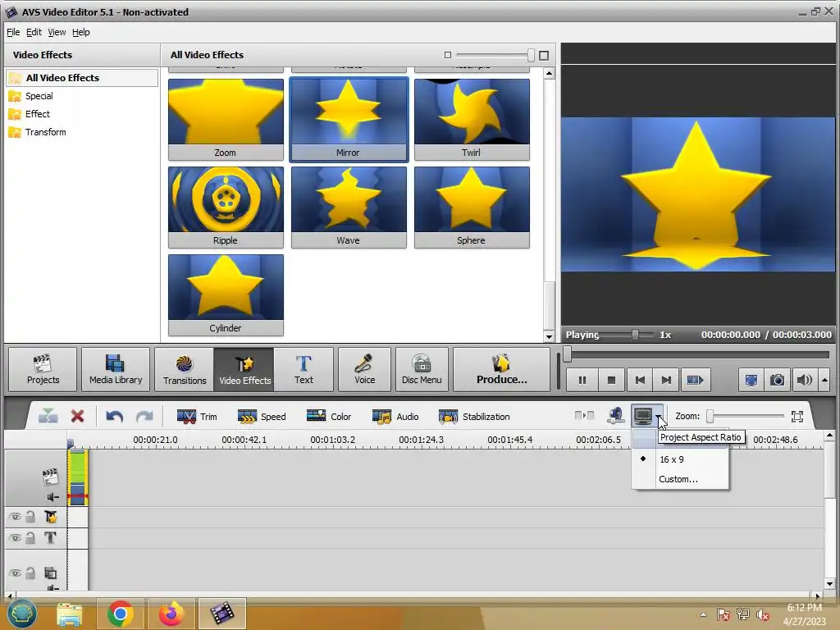840x630 pixels.
Task: Choose Custom... aspect ratio option
Action: pos(680,479)
